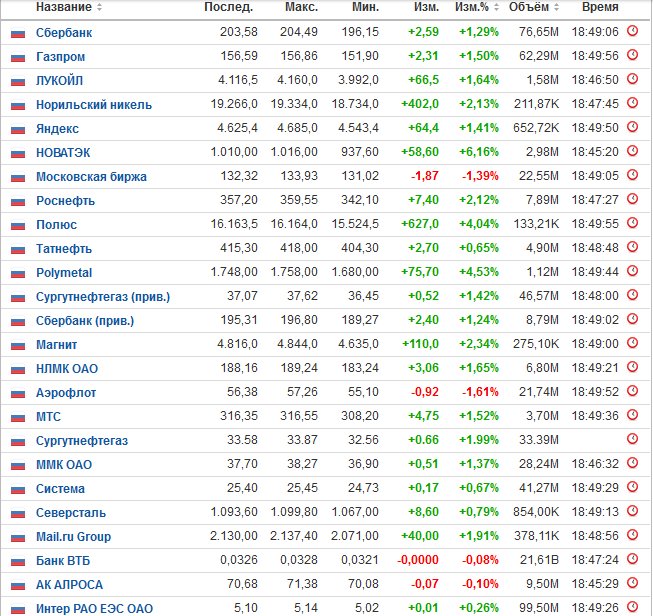Click the clock icon in Полюс row
Viewport: 653px width, 616px height.
pyautogui.click(x=632, y=223)
